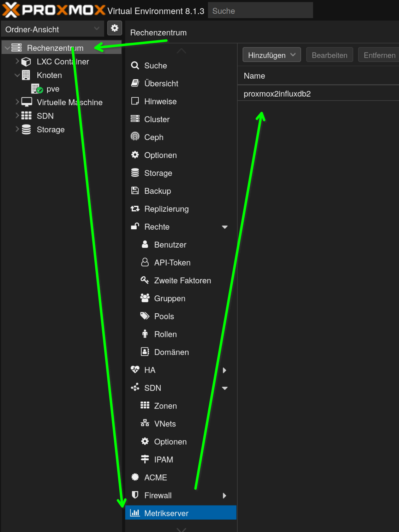Select the proxmox2influxdb2 metric server row
399x532 pixels.
coord(318,93)
